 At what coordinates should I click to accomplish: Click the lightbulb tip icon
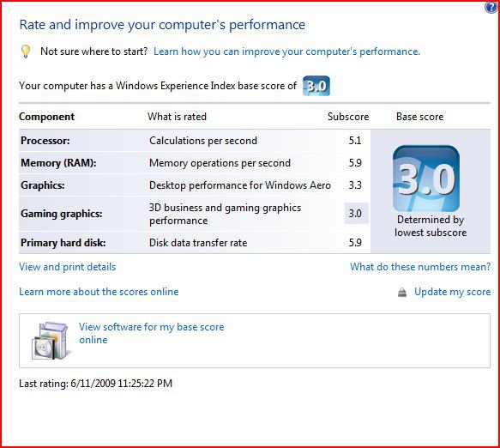pyautogui.click(x=26, y=51)
